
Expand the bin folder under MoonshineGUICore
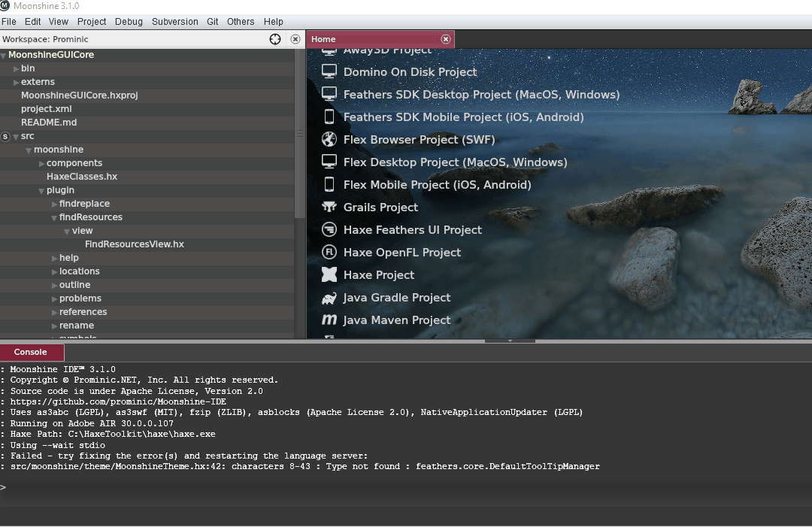coord(15,68)
